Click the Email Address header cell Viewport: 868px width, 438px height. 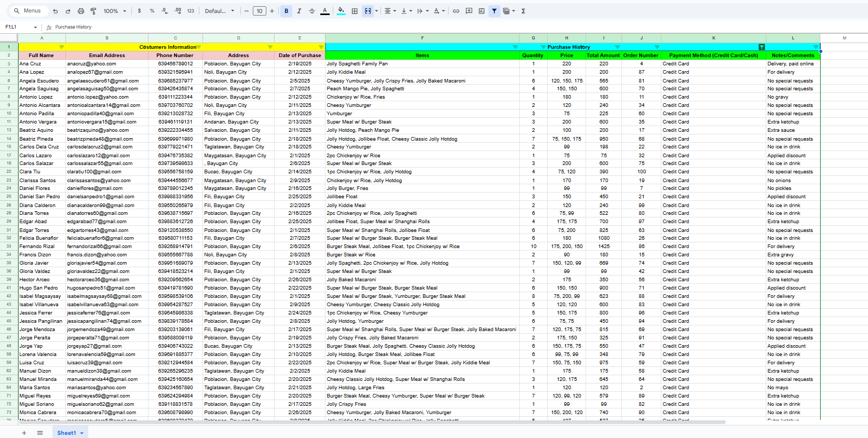pos(107,56)
